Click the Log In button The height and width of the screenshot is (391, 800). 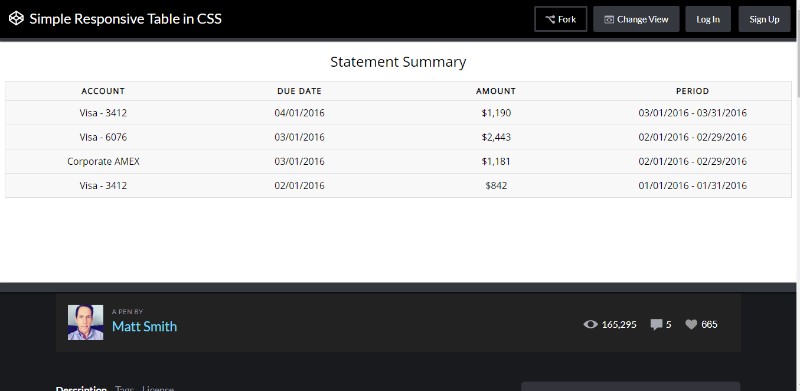[708, 19]
